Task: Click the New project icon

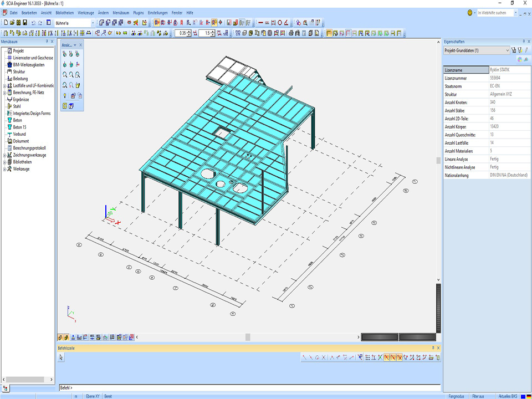Action: click(x=5, y=23)
